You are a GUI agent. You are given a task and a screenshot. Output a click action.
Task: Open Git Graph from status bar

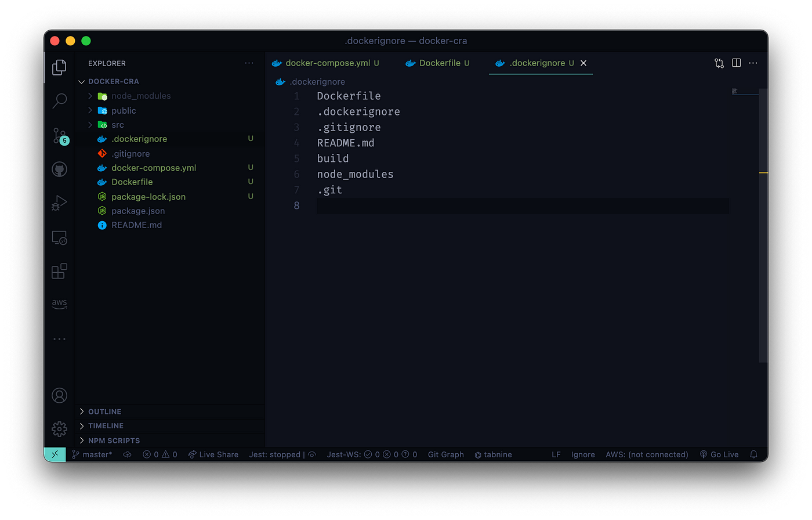click(446, 454)
